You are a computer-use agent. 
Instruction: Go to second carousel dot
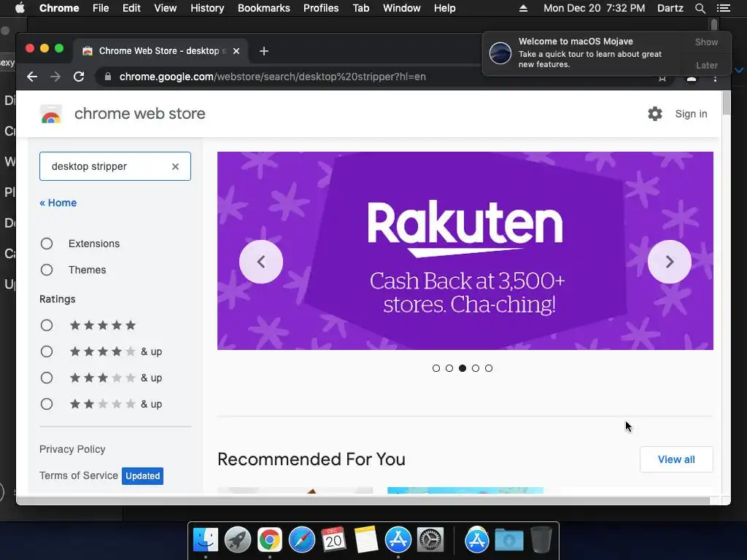coord(449,368)
